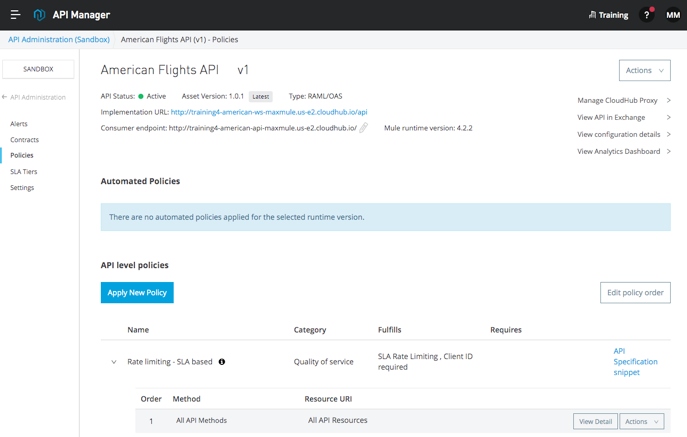
Task: Click the Latest version badge
Action: 261,96
